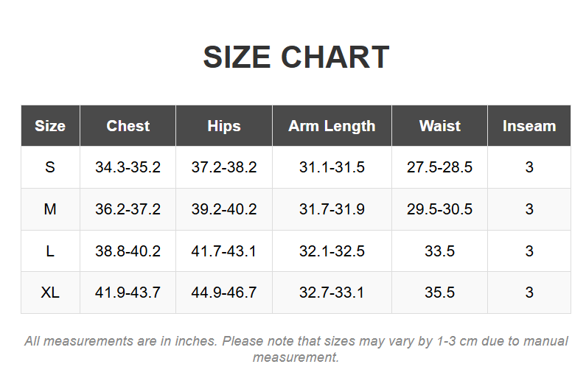Click chest value 41.9-43.7
This screenshot has height=392, width=586.
coord(128,293)
